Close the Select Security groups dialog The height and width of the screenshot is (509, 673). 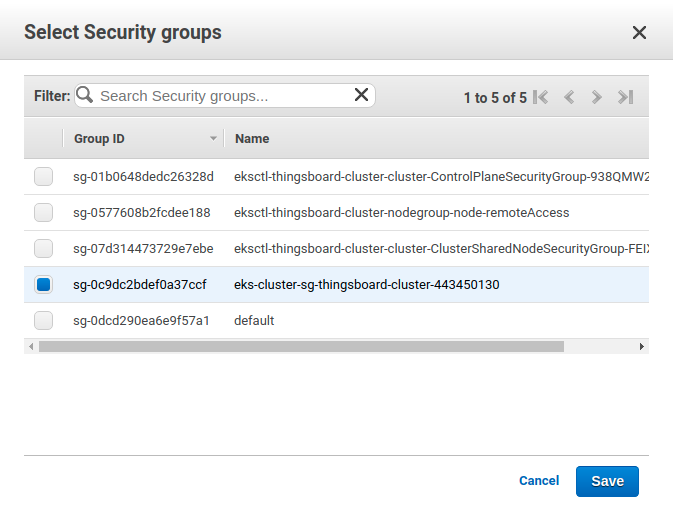(639, 32)
